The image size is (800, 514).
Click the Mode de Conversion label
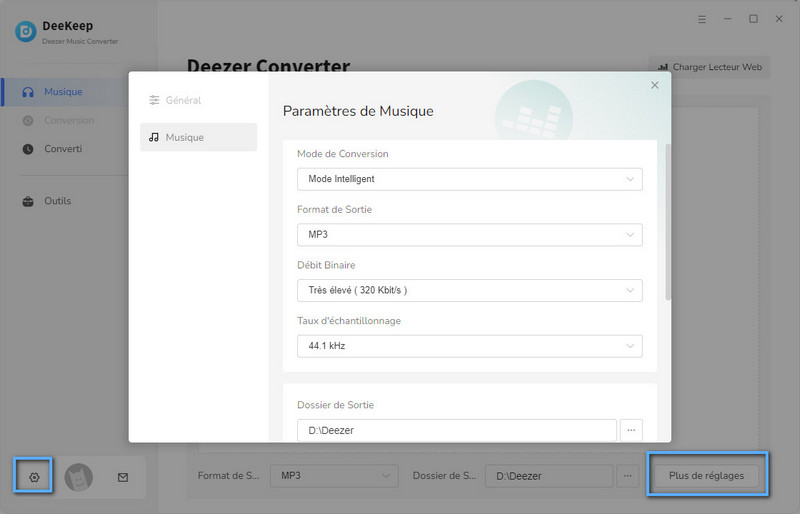click(342, 154)
